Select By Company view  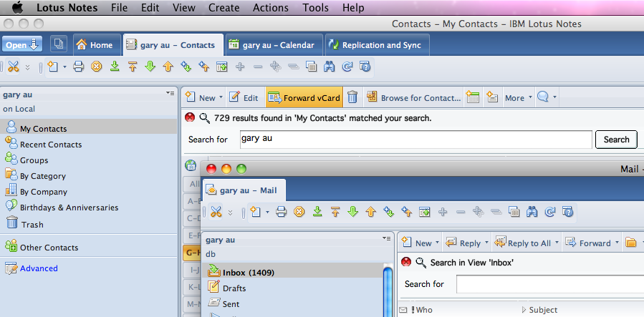tap(44, 192)
